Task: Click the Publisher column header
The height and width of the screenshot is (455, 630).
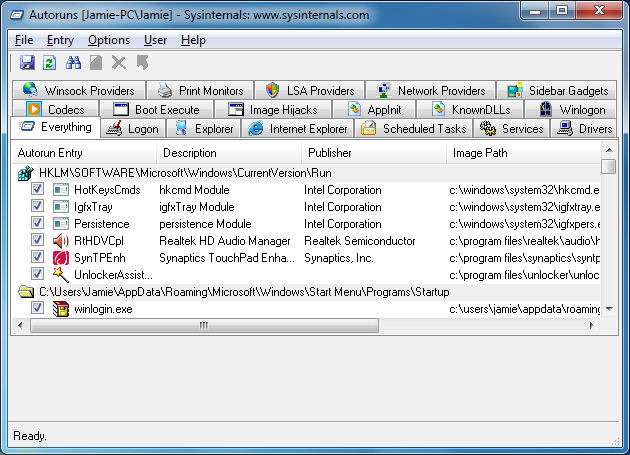Action: coord(374,153)
